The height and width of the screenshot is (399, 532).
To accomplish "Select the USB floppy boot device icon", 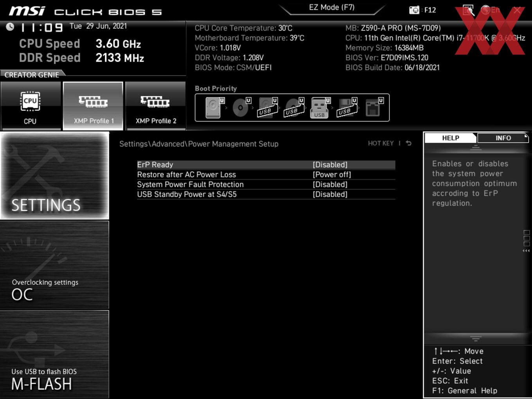I will point(347,108).
